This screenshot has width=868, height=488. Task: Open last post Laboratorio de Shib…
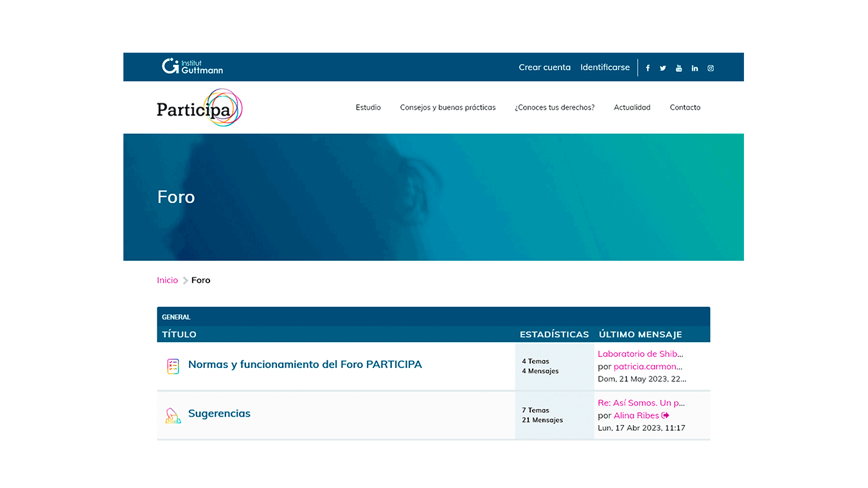(641, 354)
